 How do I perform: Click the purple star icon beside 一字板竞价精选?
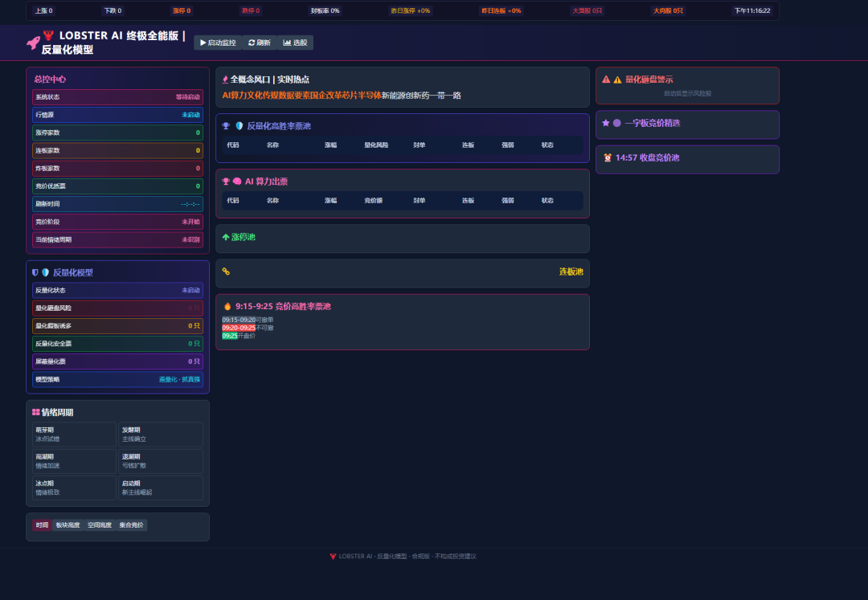tap(606, 123)
